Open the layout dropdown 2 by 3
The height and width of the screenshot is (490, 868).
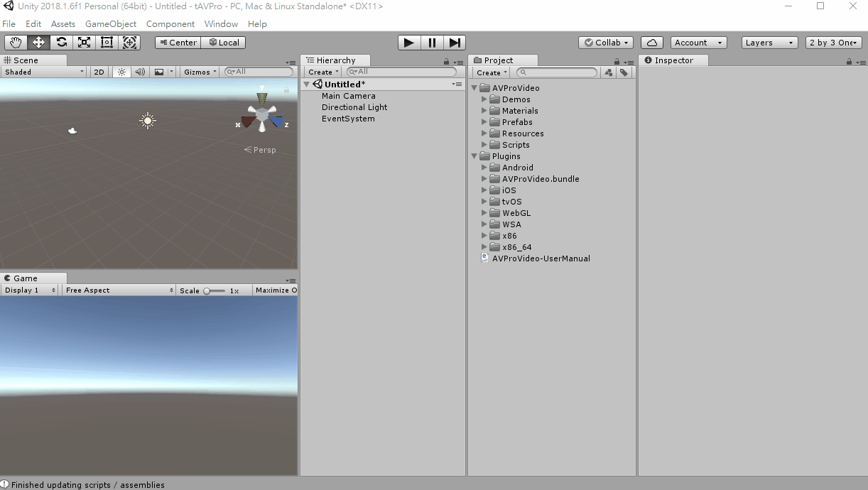coord(834,43)
